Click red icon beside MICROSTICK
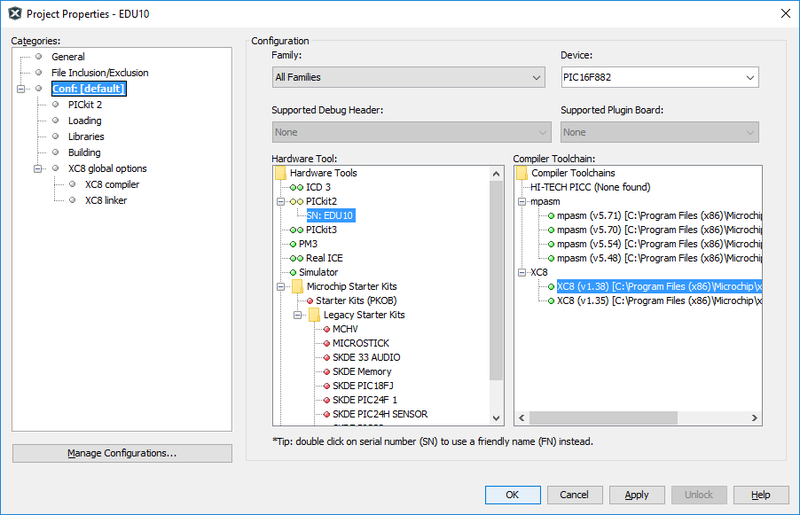Screen dimensions: 800x515 327,344
